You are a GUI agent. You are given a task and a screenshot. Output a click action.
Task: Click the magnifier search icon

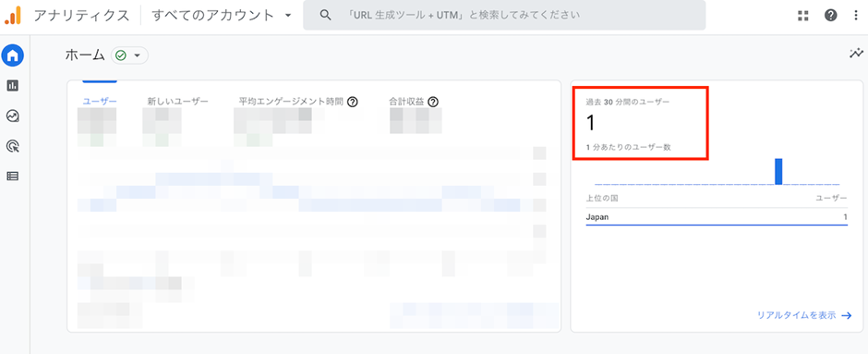click(326, 15)
